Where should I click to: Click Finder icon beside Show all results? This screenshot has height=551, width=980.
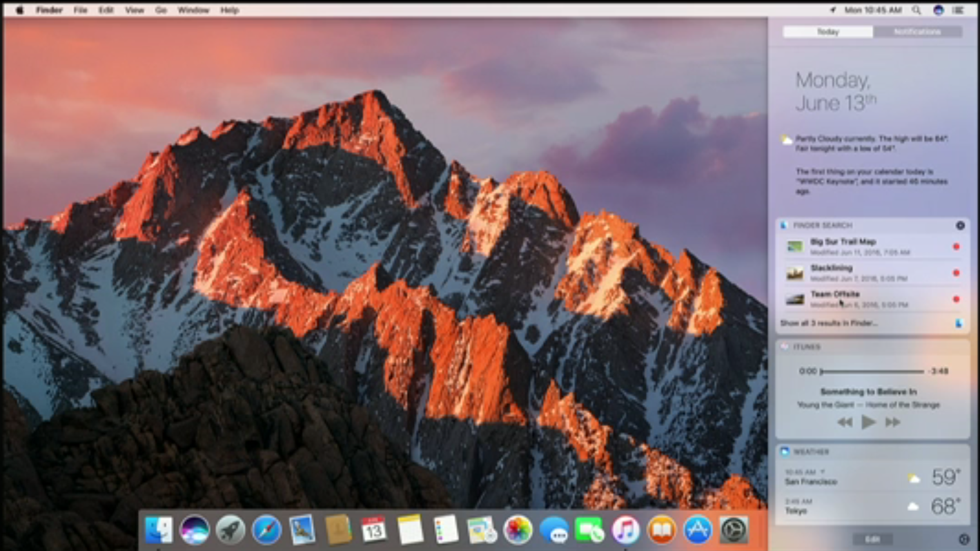point(959,323)
